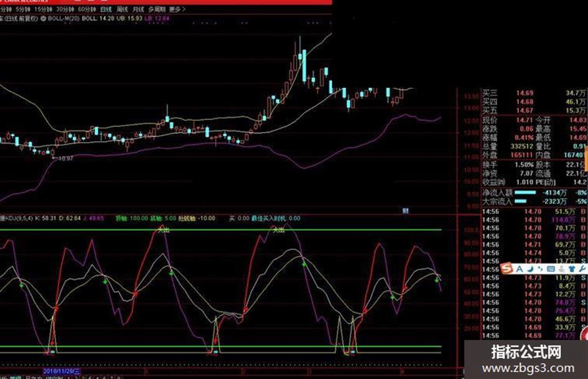Click the 净流入额 cyan bar

click(x=525, y=192)
